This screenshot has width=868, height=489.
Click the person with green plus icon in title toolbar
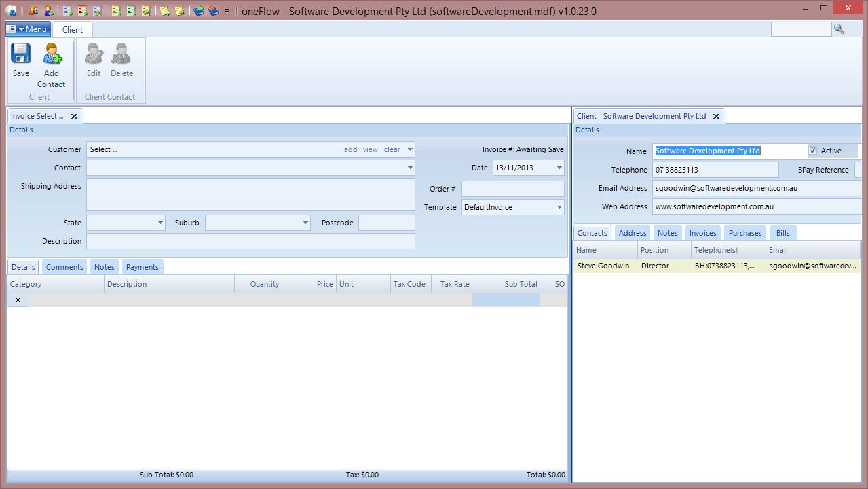pos(48,11)
